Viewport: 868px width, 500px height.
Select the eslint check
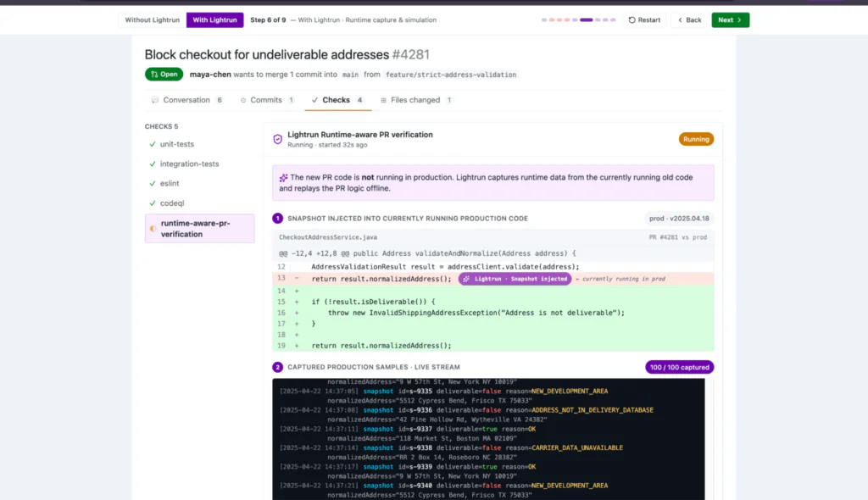(199, 183)
